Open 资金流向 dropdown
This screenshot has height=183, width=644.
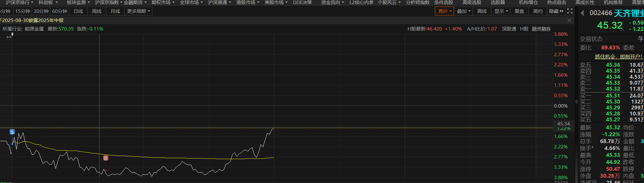(333, 3)
